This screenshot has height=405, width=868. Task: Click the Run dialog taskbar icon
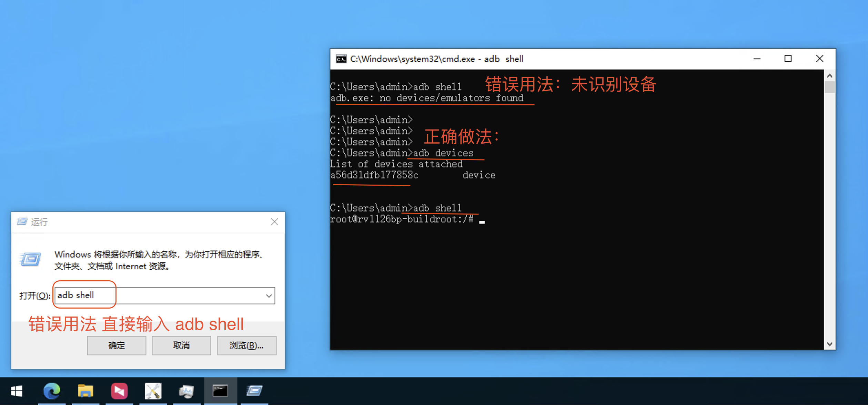[x=254, y=391]
